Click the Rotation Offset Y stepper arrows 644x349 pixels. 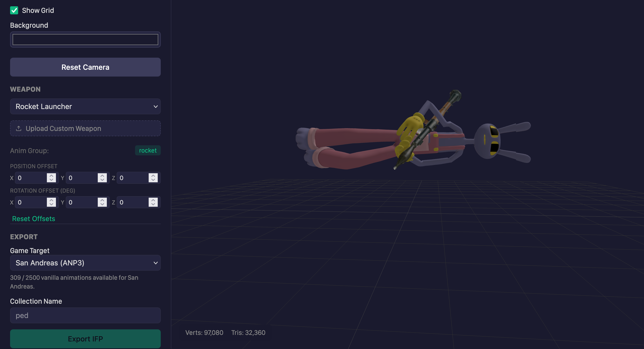point(102,202)
